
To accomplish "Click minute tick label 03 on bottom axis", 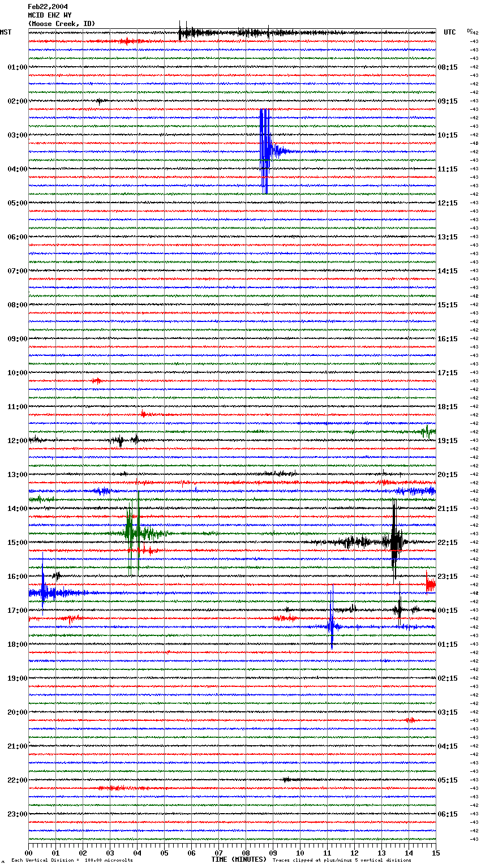I will point(110,853).
